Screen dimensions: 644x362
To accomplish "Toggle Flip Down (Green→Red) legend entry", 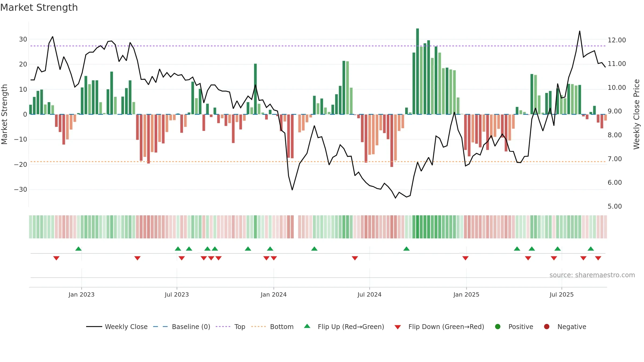I will pos(439,327).
